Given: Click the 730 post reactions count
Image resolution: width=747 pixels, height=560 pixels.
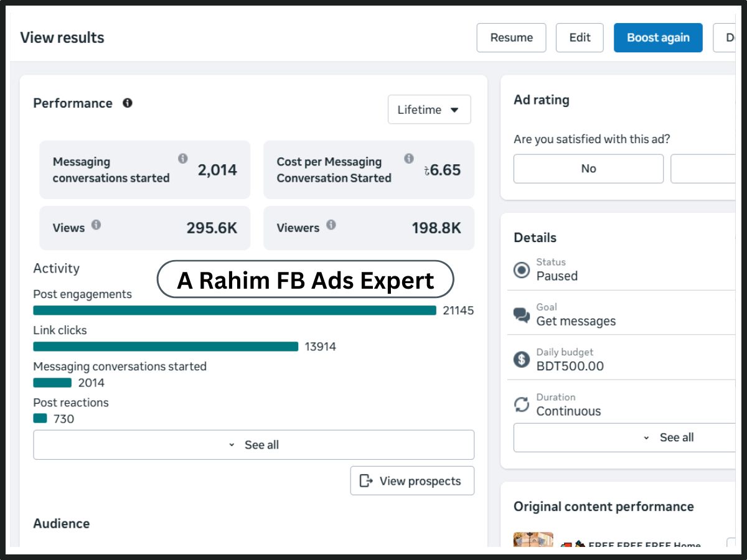Looking at the screenshot, I should (x=63, y=419).
